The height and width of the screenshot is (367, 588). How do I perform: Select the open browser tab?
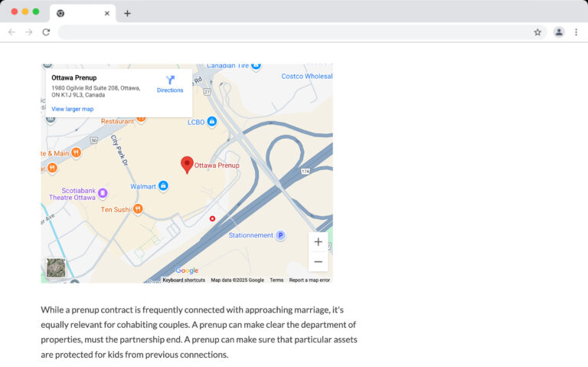pyautogui.click(x=83, y=14)
